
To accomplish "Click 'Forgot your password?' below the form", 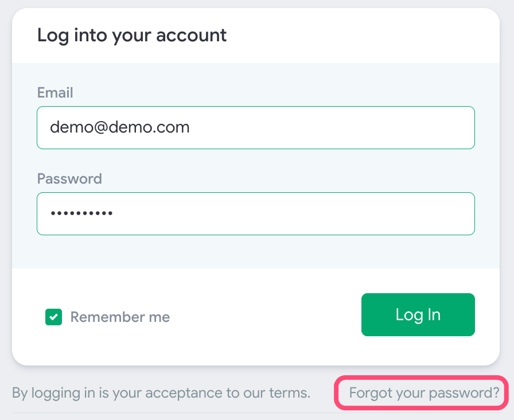I will (x=425, y=393).
